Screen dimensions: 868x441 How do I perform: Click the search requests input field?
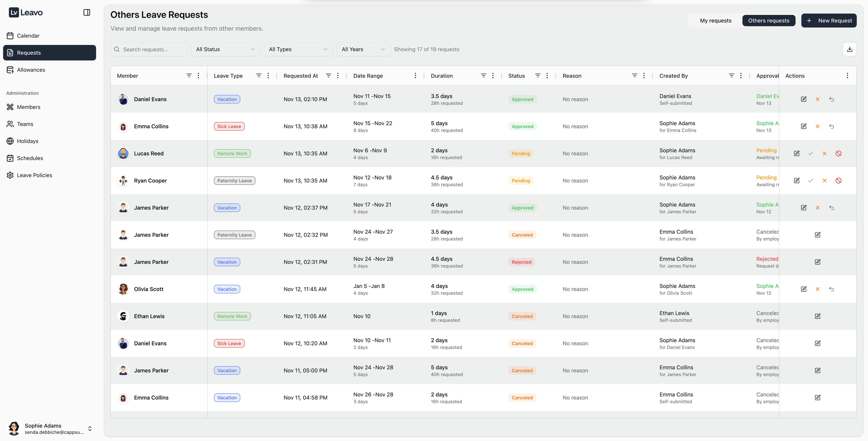pos(149,49)
